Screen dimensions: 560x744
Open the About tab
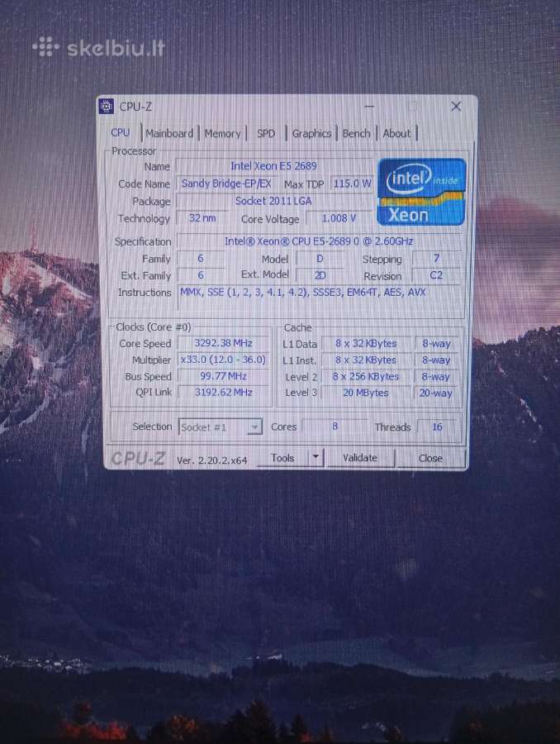[396, 134]
